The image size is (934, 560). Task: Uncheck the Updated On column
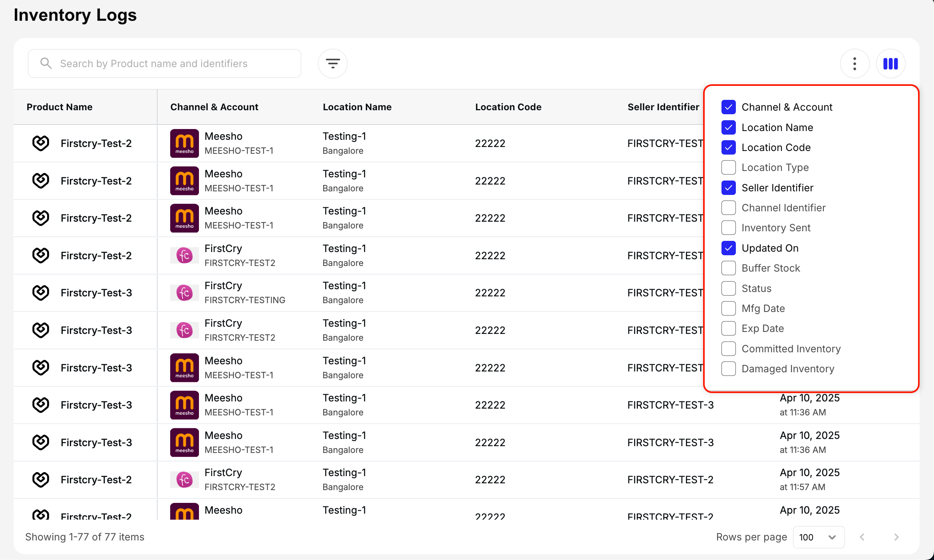[728, 248]
